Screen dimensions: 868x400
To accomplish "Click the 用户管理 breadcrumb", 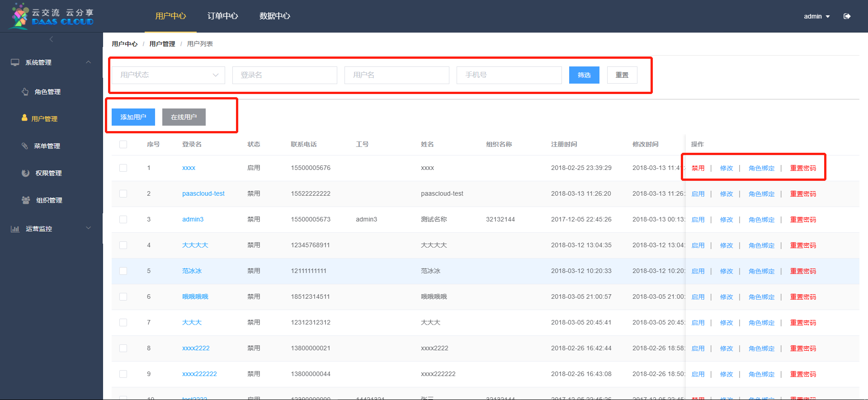I will (x=162, y=44).
